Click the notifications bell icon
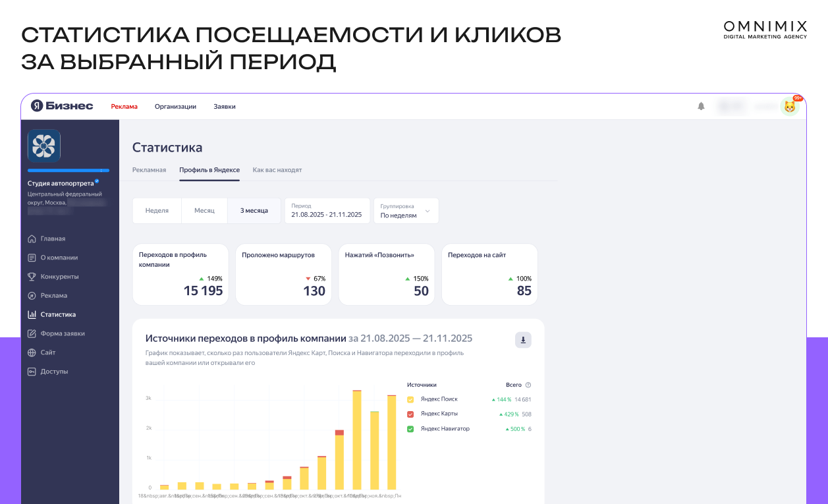 coord(701,106)
